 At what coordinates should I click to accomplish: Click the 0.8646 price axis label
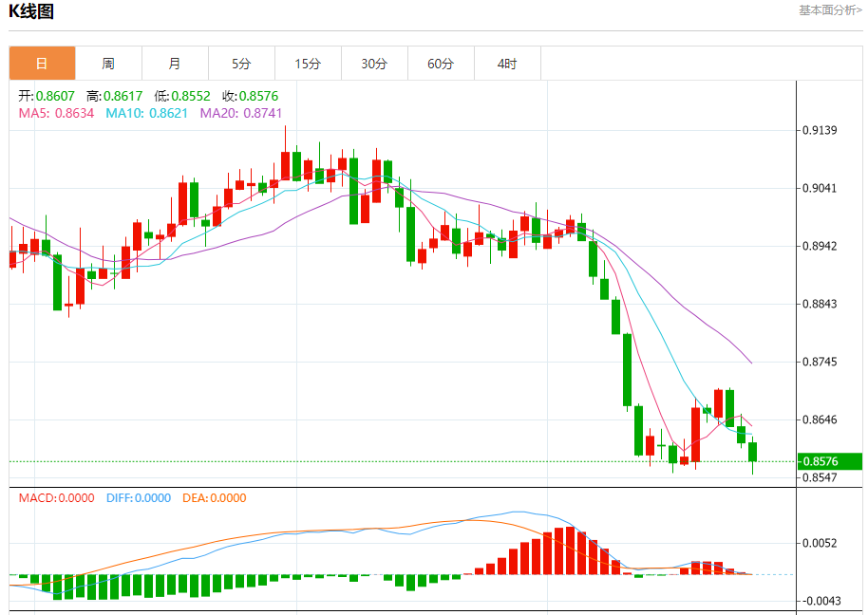820,419
